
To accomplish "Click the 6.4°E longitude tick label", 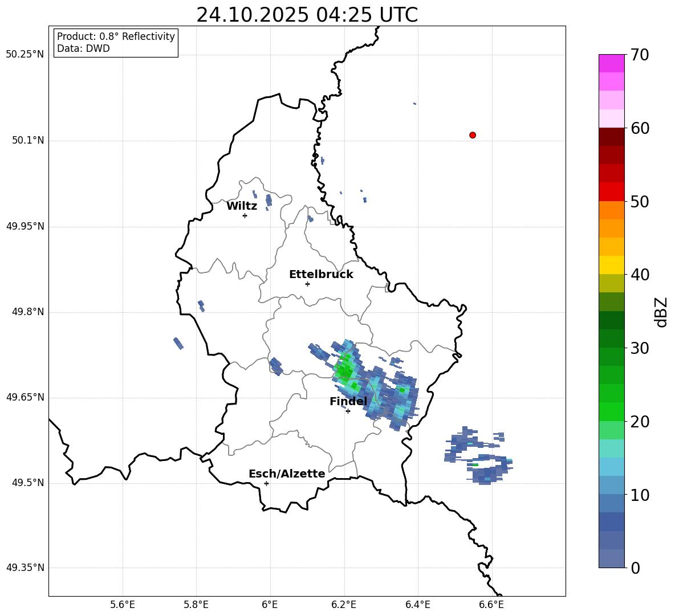I will click(x=417, y=605).
